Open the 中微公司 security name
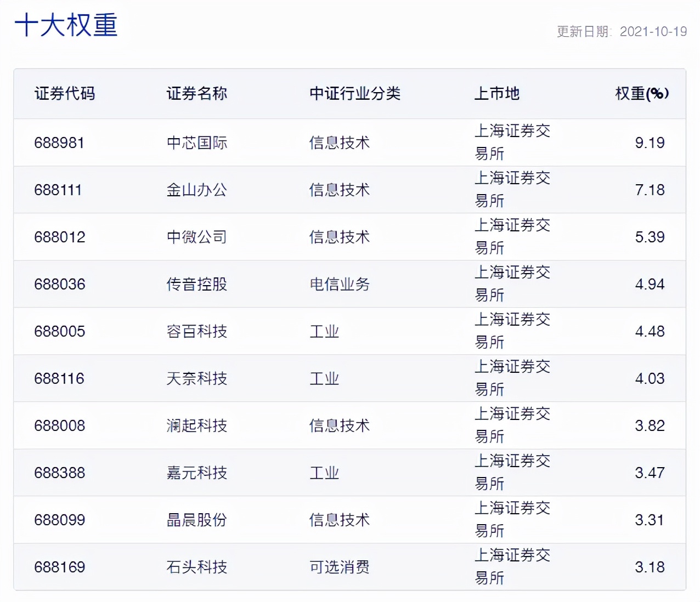This screenshot has width=700, height=602. [197, 237]
